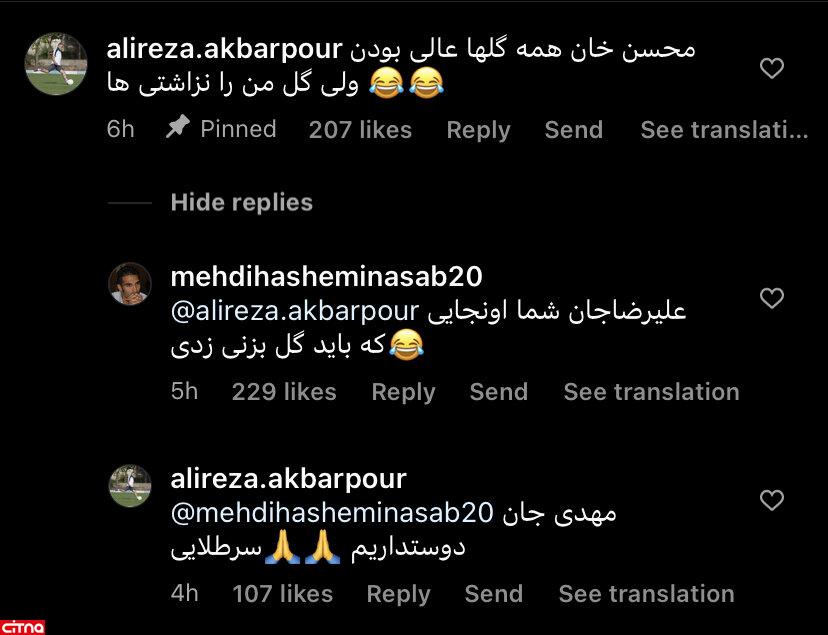
Task: View who gave 207 likes
Action: [x=360, y=130]
